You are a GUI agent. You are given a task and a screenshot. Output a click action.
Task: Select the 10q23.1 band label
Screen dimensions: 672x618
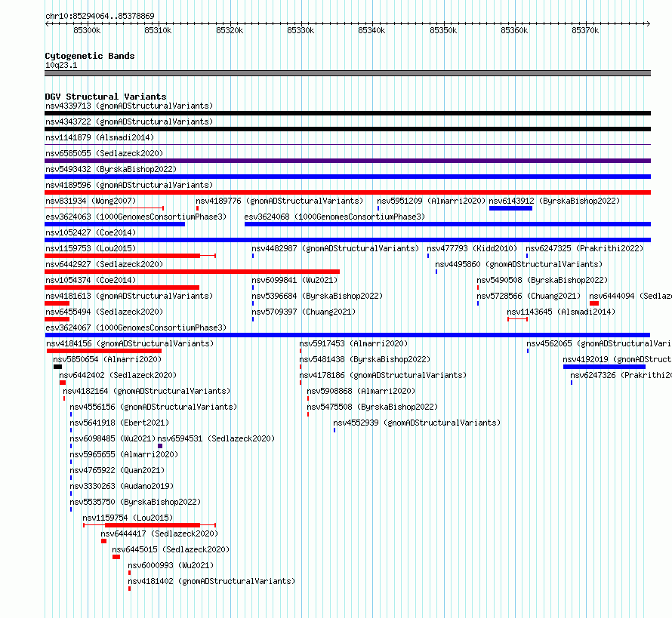point(61,65)
